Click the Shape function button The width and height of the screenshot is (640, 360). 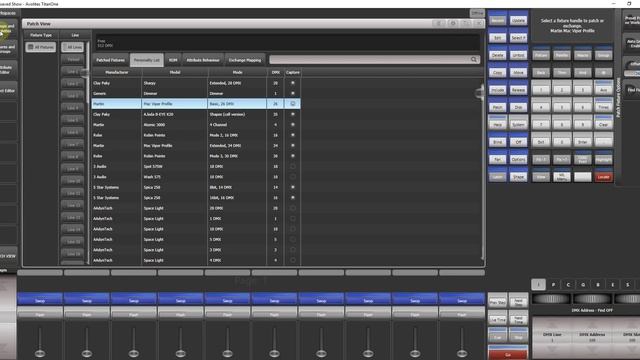coord(518,177)
